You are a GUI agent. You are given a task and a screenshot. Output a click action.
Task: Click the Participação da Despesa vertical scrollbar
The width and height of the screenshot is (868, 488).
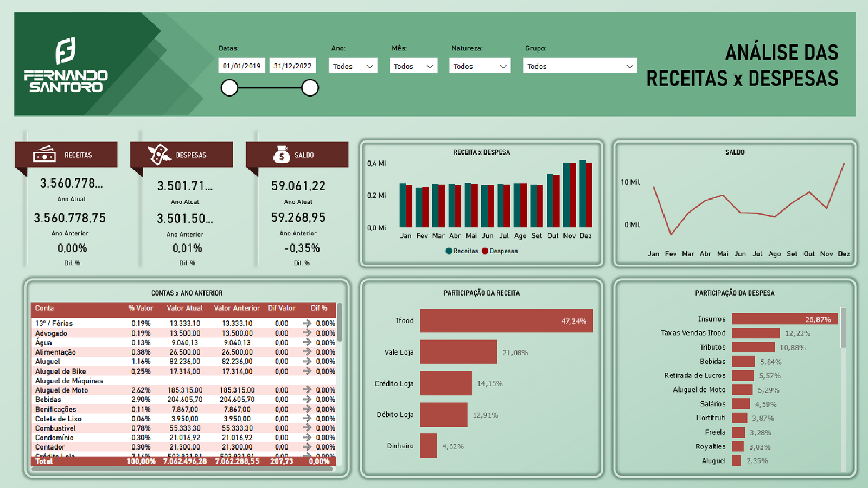click(843, 328)
